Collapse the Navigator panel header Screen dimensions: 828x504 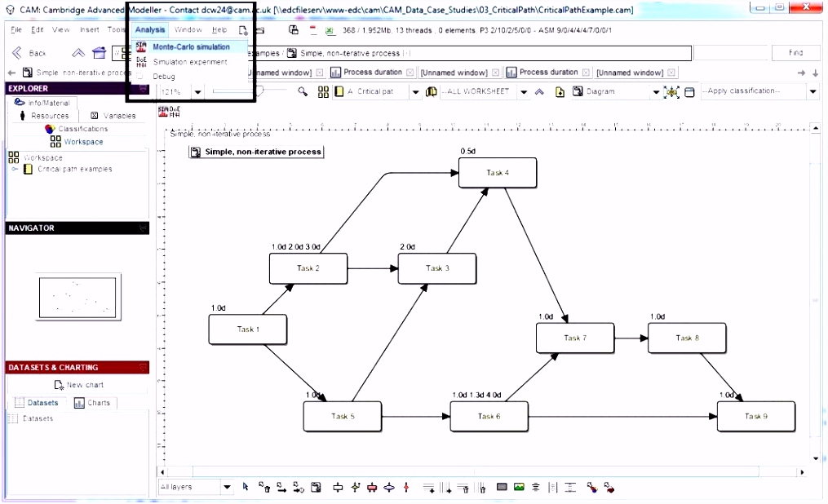point(143,228)
